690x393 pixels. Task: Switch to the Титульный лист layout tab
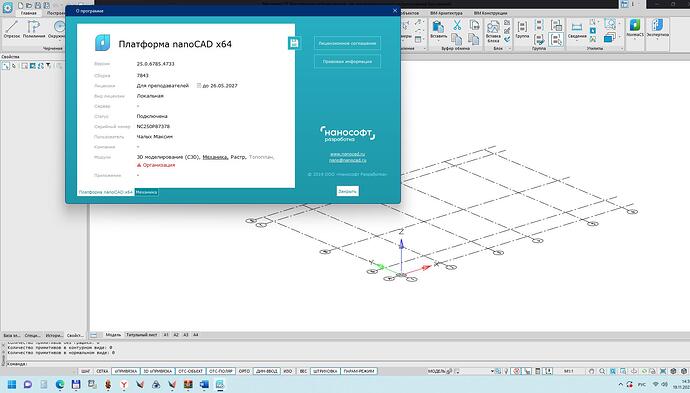(x=141, y=335)
